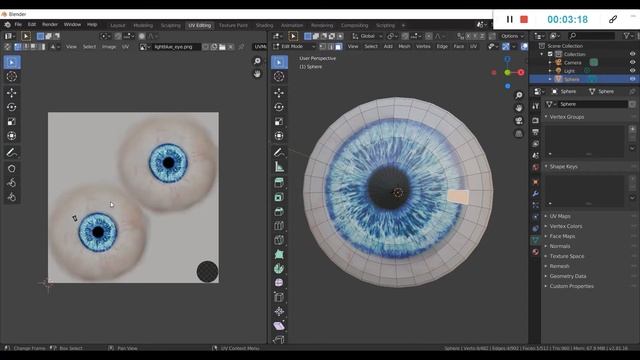Screen dimensions: 640x360
Task: Add a new workspace with plus tab
Action: pos(403,25)
